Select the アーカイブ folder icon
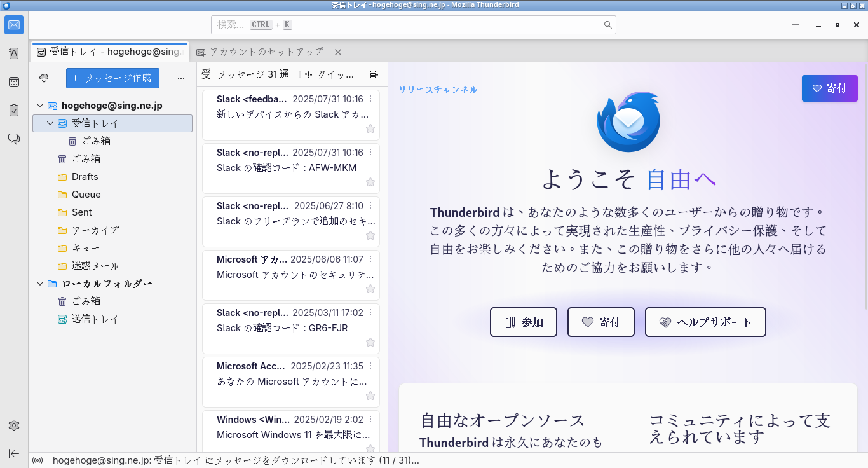This screenshot has width=868, height=468. pos(62,230)
